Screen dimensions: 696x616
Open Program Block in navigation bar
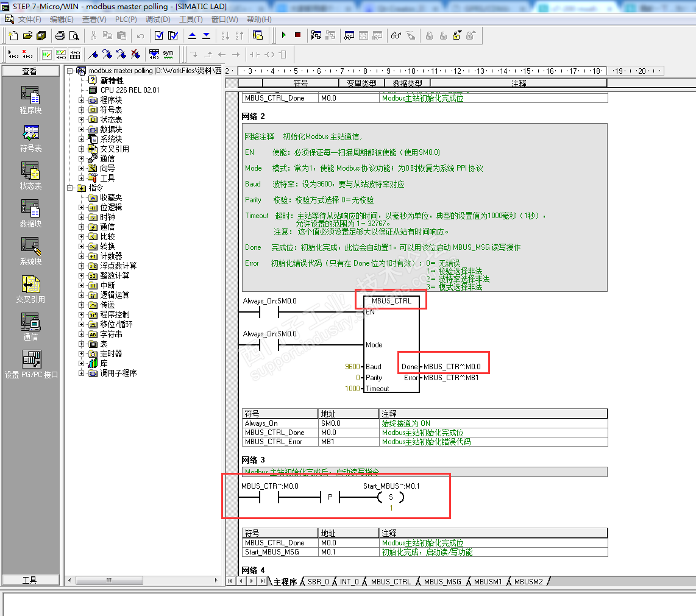click(x=30, y=101)
